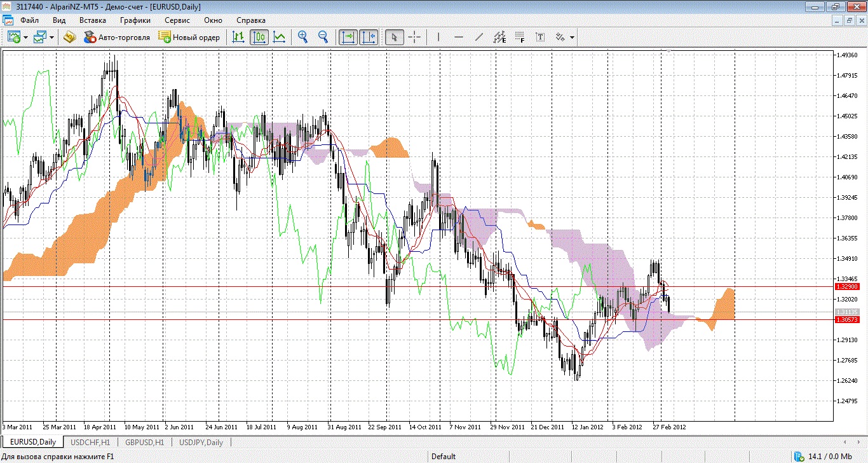Image resolution: width=868 pixels, height=463 pixels.
Task: Open the Графики menu
Action: pos(135,20)
